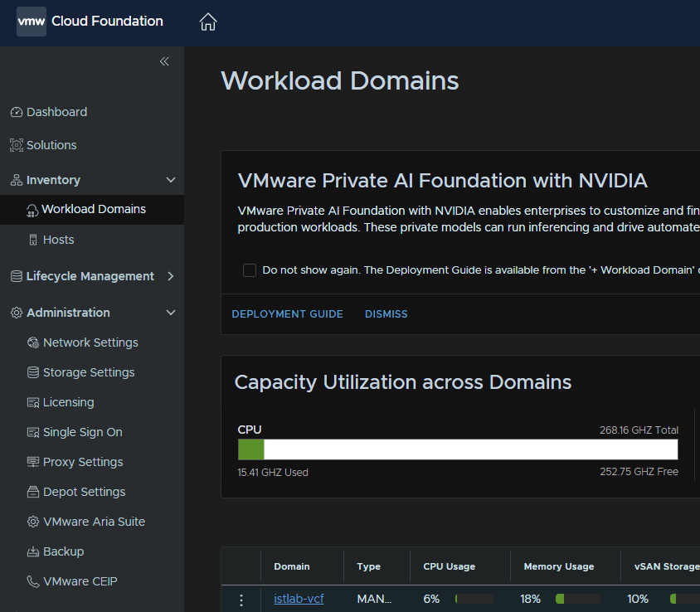Collapse the Inventory section chevron
This screenshot has width=700, height=612.
pyautogui.click(x=171, y=180)
